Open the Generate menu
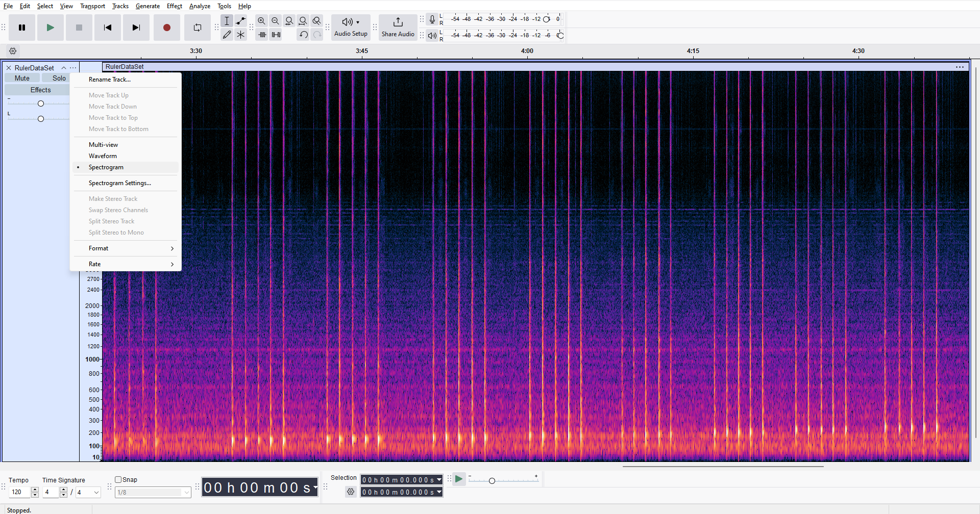Viewport: 980px width, 514px height. tap(148, 6)
